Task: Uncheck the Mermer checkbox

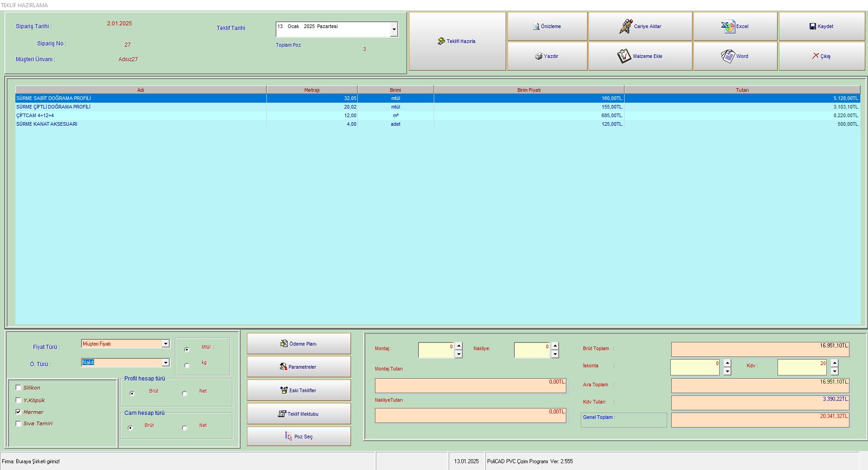Action: (x=19, y=412)
